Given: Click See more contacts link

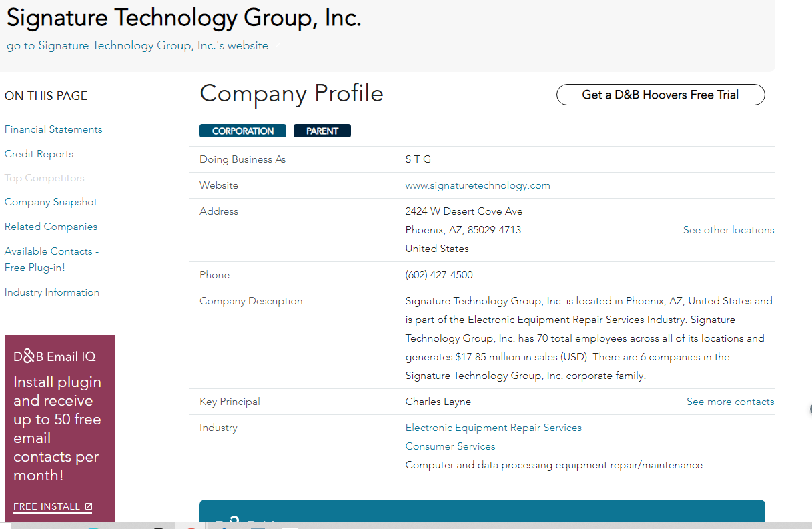Looking at the screenshot, I should click(x=731, y=402).
